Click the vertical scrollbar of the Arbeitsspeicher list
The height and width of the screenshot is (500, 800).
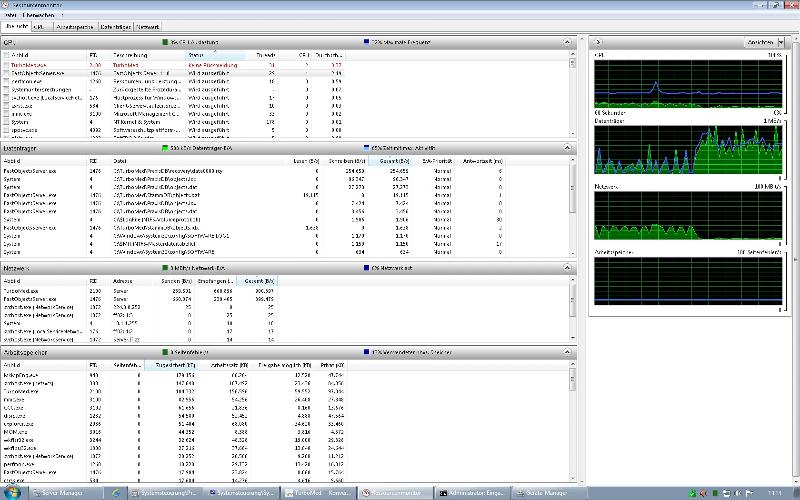[x=572, y=421]
